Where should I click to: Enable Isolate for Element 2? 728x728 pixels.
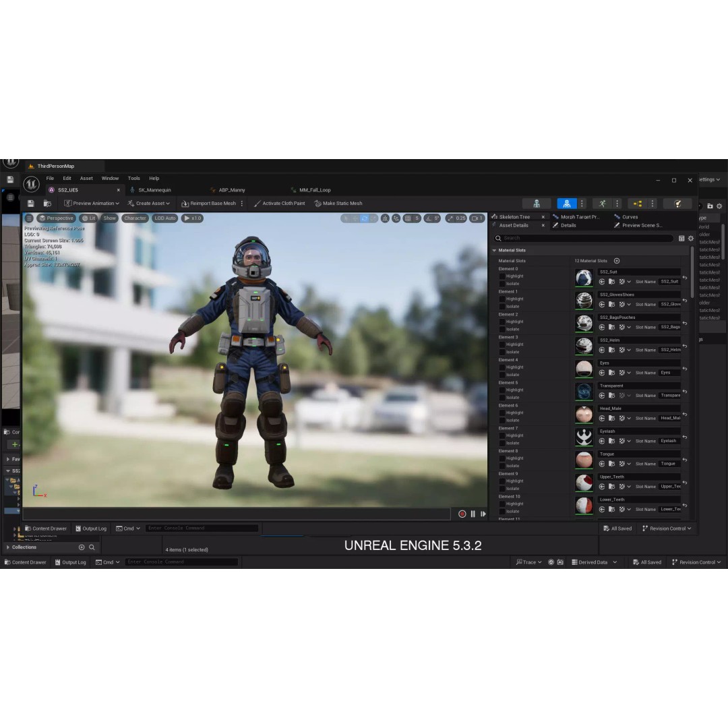pos(502,329)
